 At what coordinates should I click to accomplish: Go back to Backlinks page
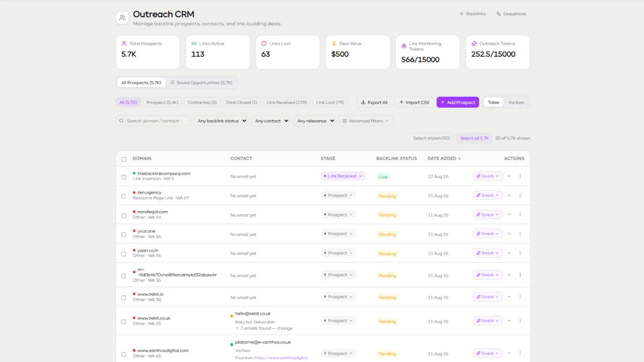click(473, 14)
